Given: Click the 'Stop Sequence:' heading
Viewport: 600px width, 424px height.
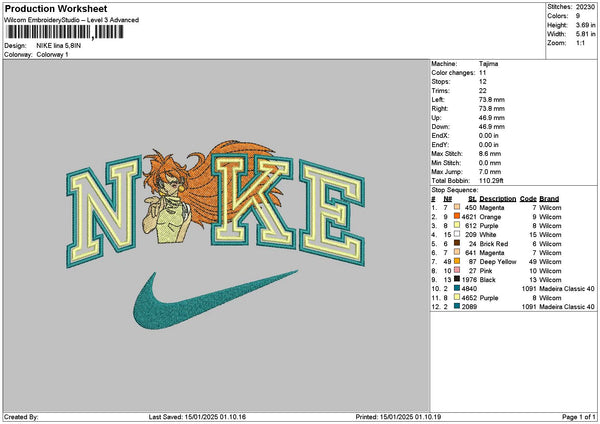Looking at the screenshot, I should pyautogui.click(x=455, y=190).
